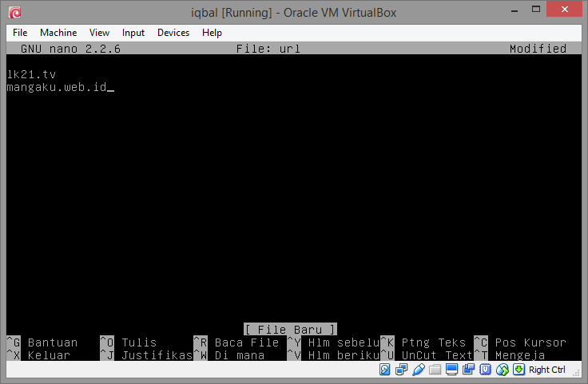Click the video capture status icon
The image size is (588, 384).
468,370
